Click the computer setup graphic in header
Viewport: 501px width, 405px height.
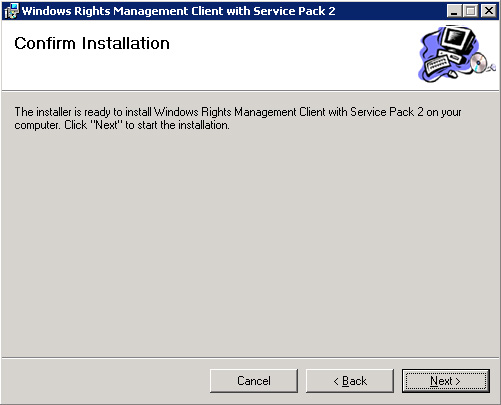tap(457, 54)
